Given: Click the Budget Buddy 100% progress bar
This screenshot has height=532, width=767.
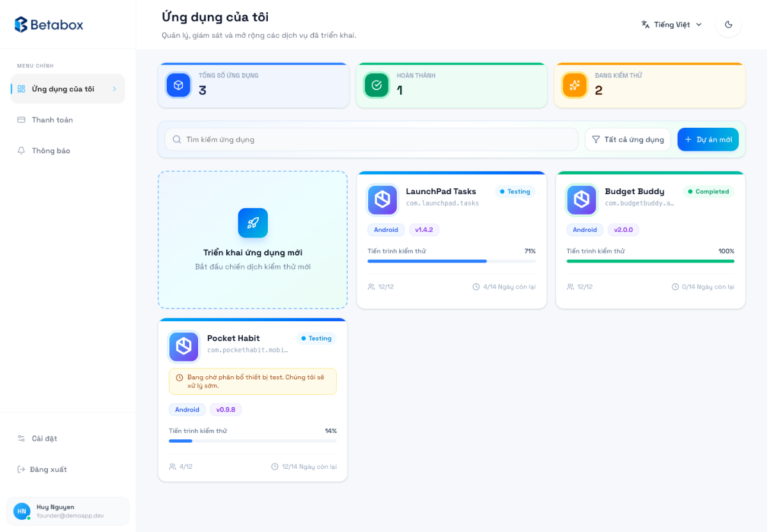Looking at the screenshot, I should click(x=651, y=261).
